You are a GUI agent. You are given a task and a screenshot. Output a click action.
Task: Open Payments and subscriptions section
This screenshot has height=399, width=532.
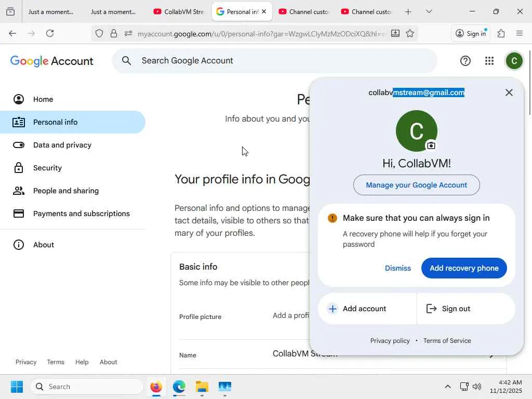pos(73,214)
